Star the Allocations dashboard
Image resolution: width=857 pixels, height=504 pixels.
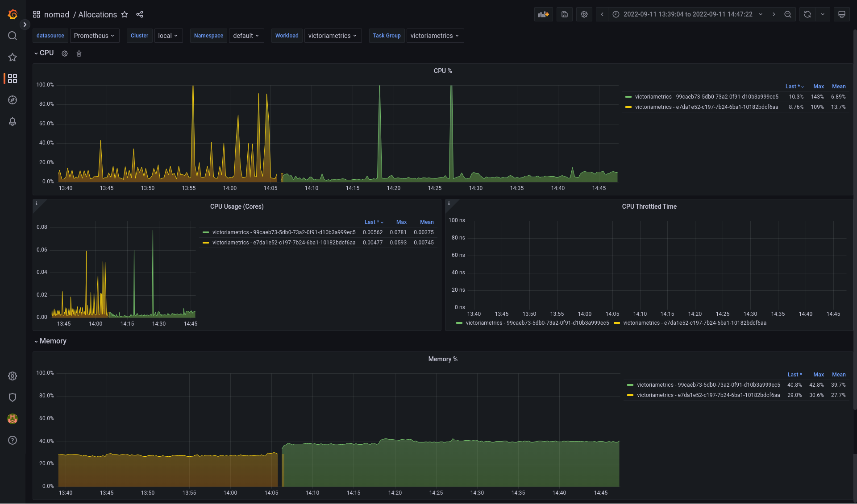tap(125, 14)
